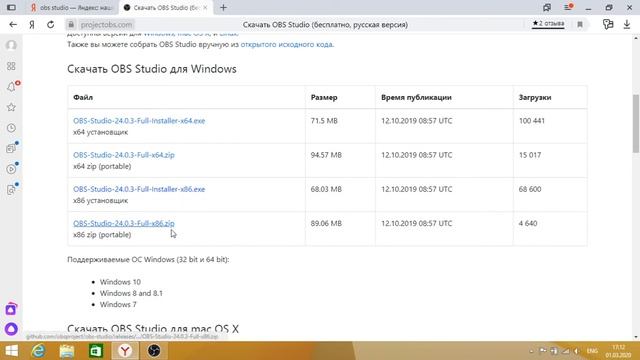
Task: Open the profile avatar in sidebar
Action: click(11, 45)
